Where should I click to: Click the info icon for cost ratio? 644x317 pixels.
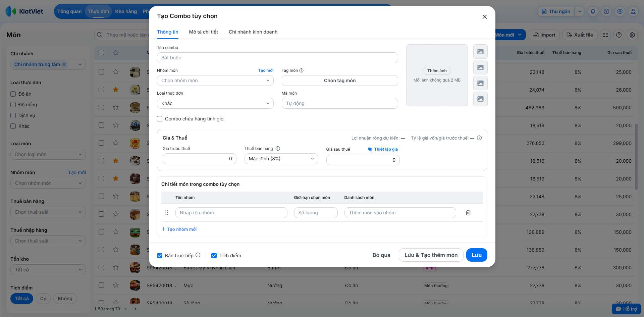click(x=479, y=138)
